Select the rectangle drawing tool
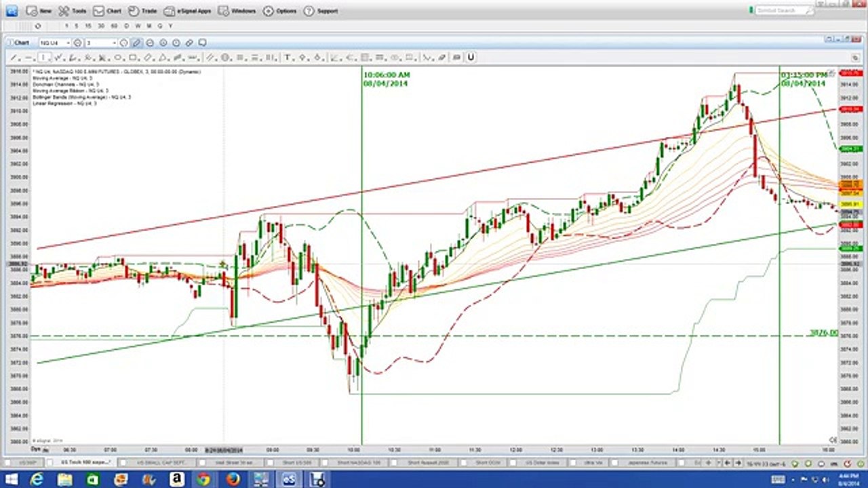 [132, 58]
